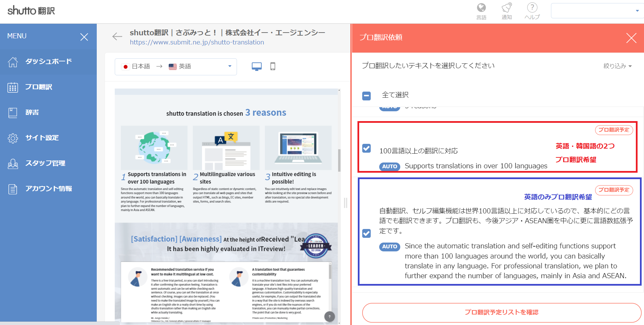Click 'Recommended translation service' review heading
This screenshot has height=325, width=644.
182,272
